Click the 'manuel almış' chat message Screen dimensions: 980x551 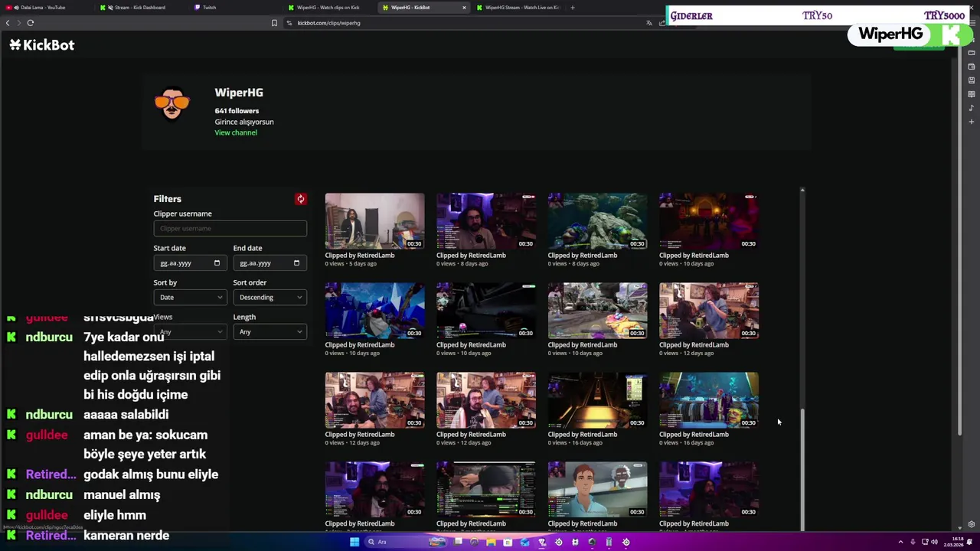coord(122,494)
